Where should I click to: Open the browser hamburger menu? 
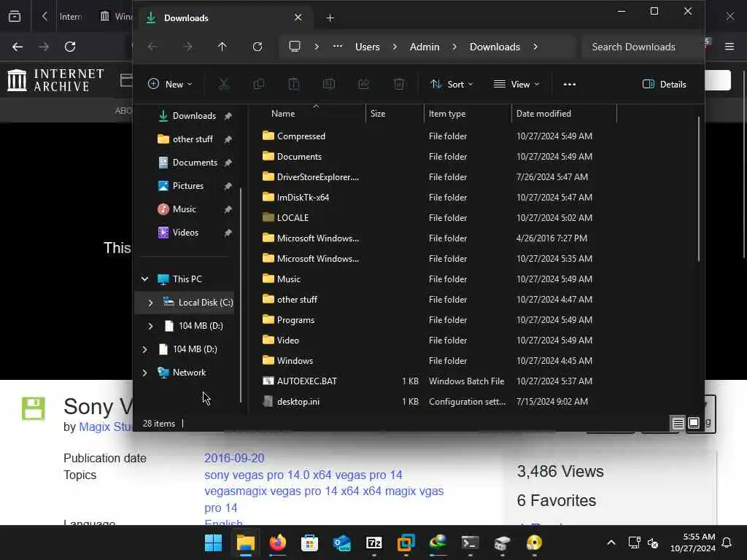(729, 47)
